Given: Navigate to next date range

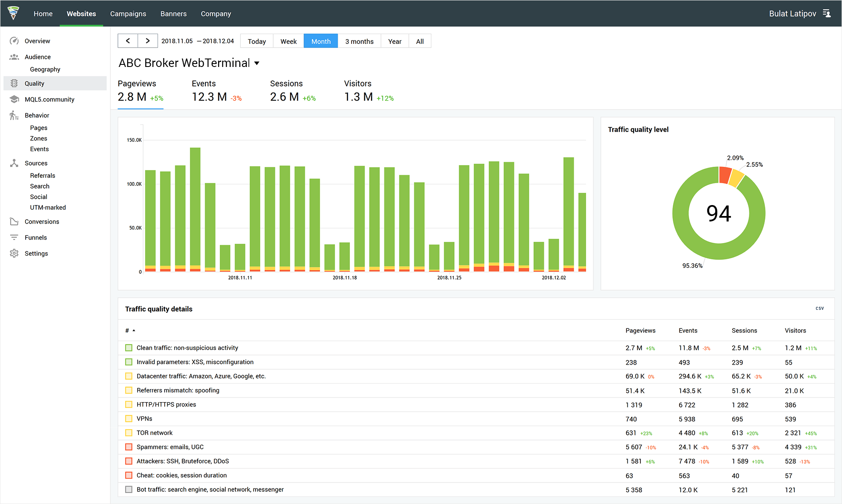Looking at the screenshot, I should (148, 41).
